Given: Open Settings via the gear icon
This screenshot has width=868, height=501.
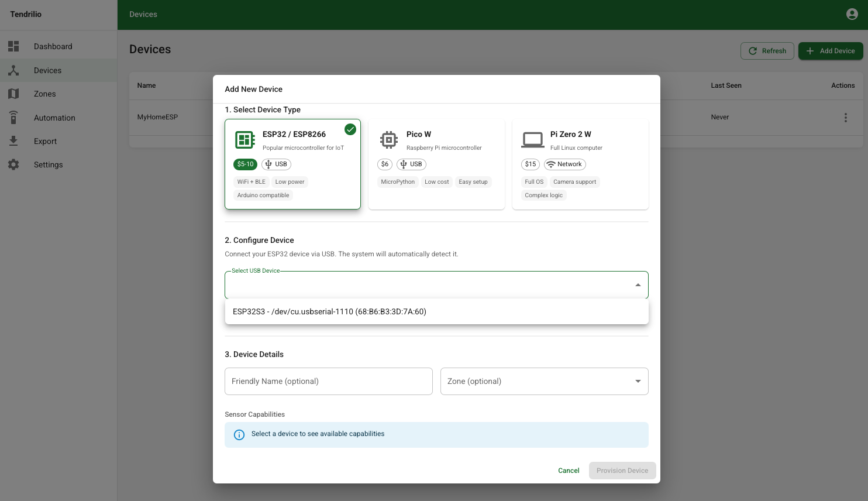Looking at the screenshot, I should [x=13, y=164].
